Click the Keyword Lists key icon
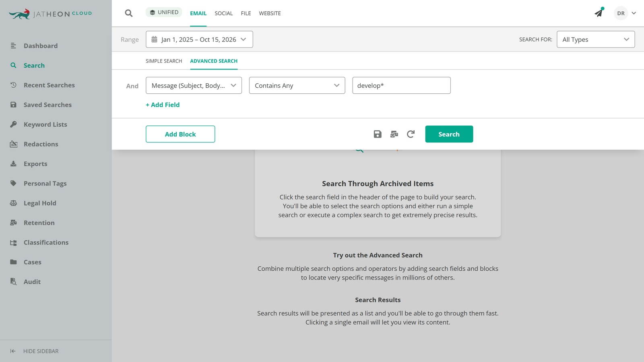The width and height of the screenshot is (644, 362). 13,125
